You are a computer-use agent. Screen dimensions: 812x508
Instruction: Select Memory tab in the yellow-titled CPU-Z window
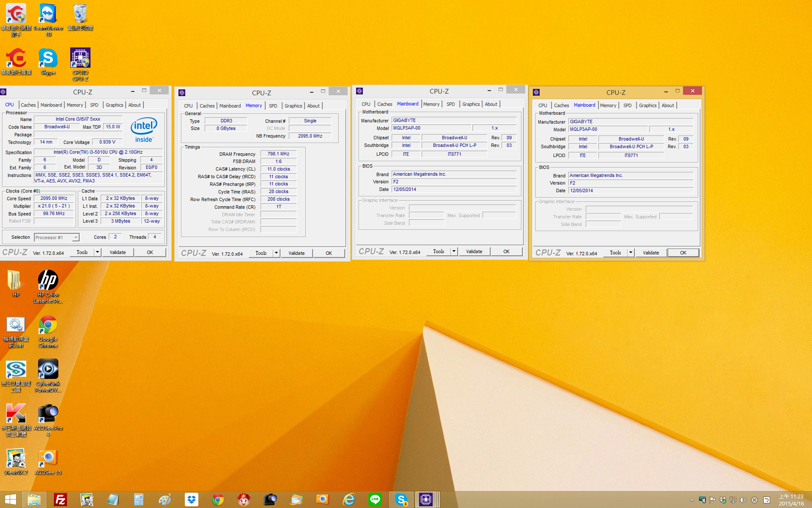[x=608, y=105]
